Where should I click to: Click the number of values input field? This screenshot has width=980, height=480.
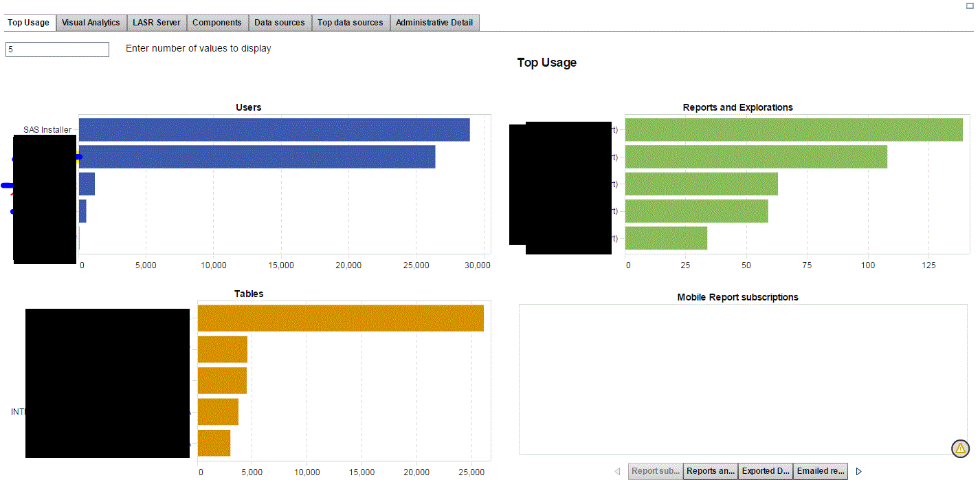pos(57,50)
